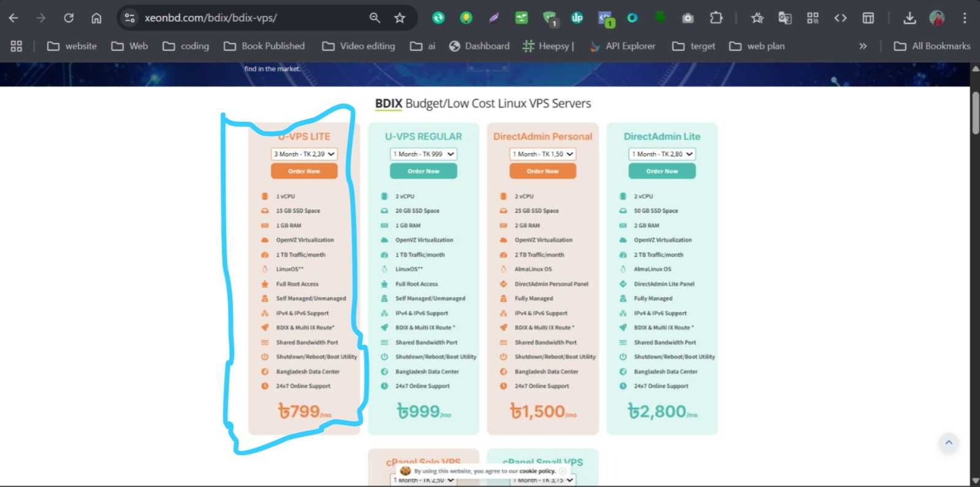Go to browser home page

(96, 18)
